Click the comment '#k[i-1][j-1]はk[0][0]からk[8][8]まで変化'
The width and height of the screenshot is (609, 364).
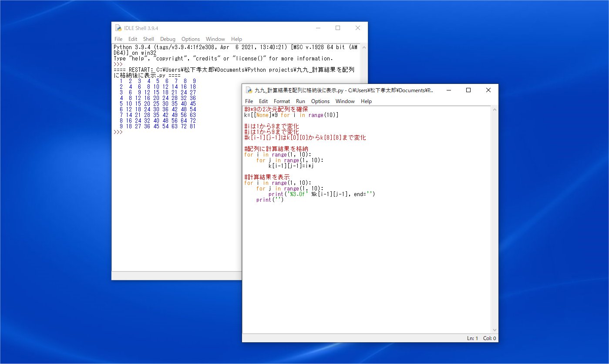[305, 138]
